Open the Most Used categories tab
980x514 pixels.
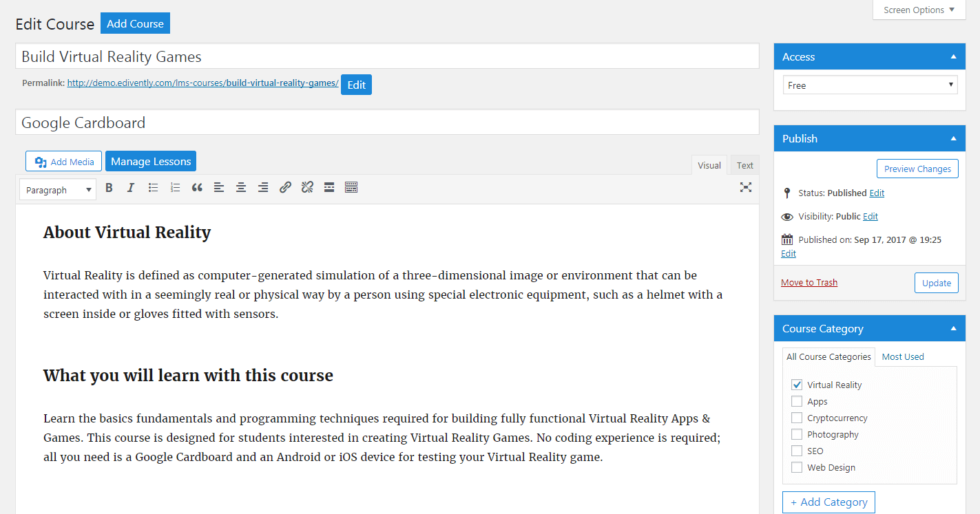(x=903, y=356)
